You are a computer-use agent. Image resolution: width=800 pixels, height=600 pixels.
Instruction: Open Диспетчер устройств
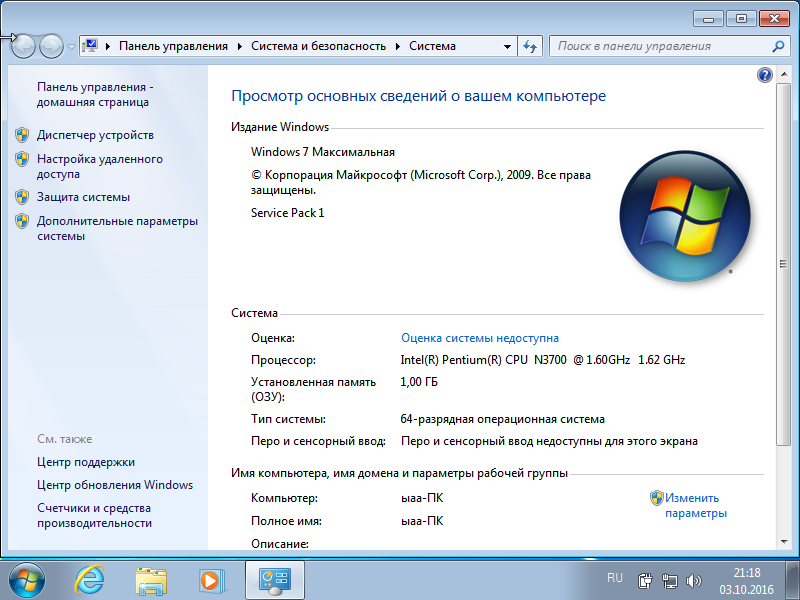(x=95, y=135)
